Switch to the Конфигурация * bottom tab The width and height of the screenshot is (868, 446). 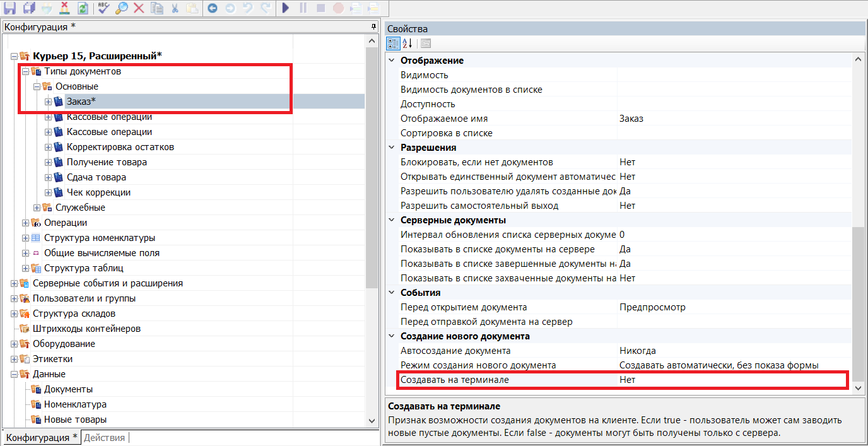point(42,437)
